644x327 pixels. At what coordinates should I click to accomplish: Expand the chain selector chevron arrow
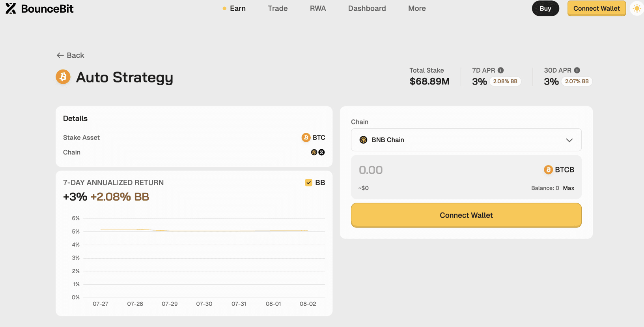[x=569, y=140]
